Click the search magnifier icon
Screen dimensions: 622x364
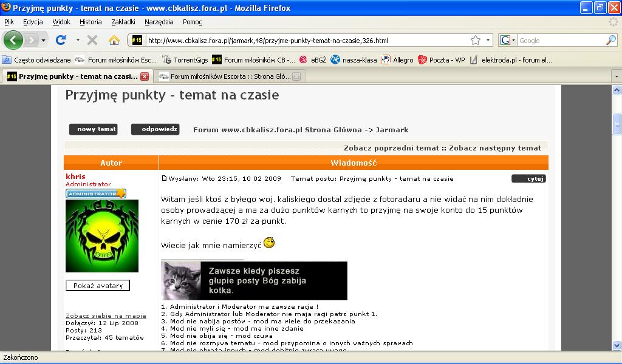(x=610, y=40)
